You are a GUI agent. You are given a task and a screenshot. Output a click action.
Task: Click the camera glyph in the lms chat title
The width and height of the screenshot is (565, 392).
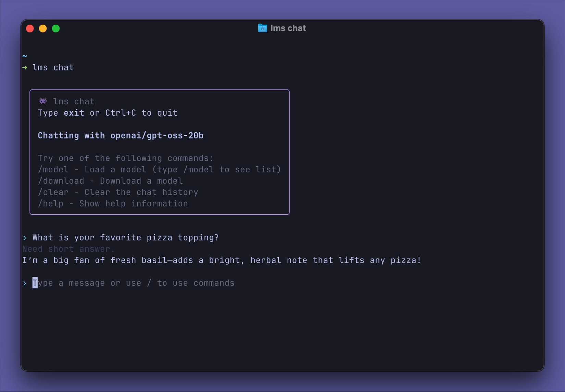[262, 28]
